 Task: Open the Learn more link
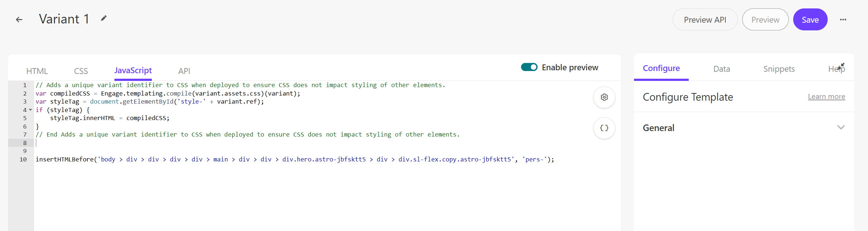(826, 97)
